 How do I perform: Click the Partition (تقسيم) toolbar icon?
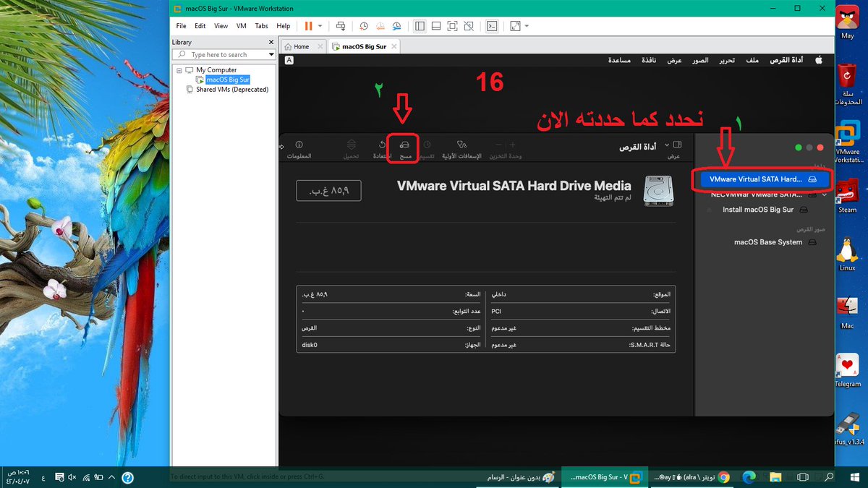pos(427,145)
